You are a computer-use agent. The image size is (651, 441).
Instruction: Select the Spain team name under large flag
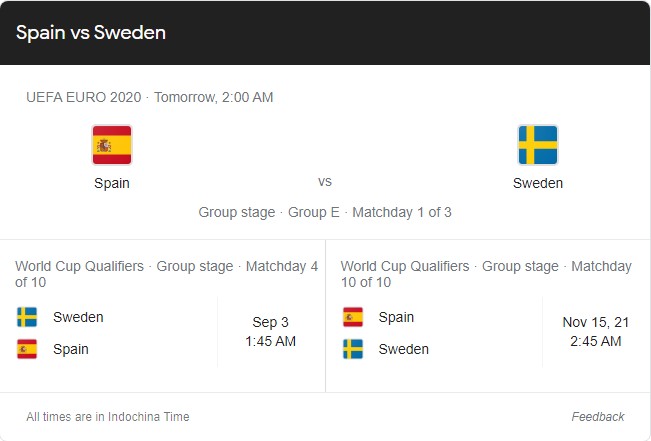pyautogui.click(x=112, y=183)
